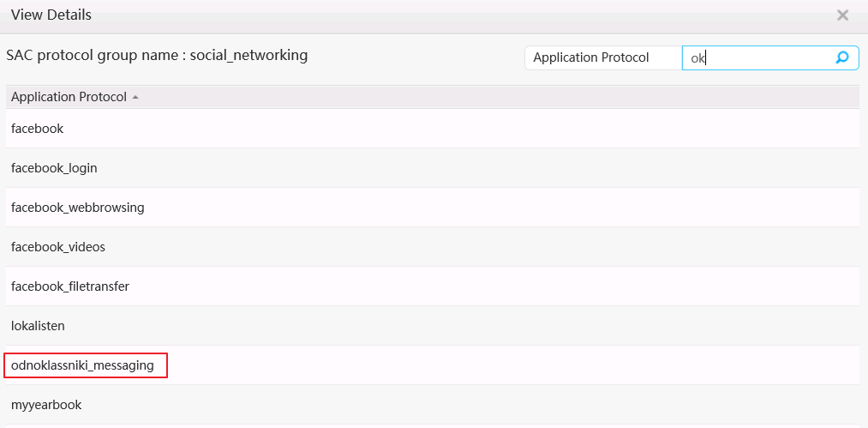Select the facebook protocol row
This screenshot has width=868, height=428.
click(x=38, y=129)
